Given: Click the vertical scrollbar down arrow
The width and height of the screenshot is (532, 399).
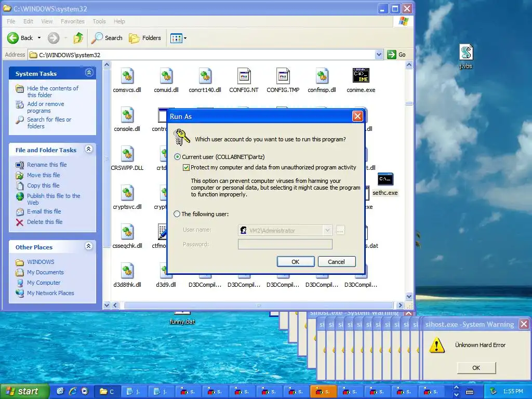Looking at the screenshot, I should tap(409, 296).
